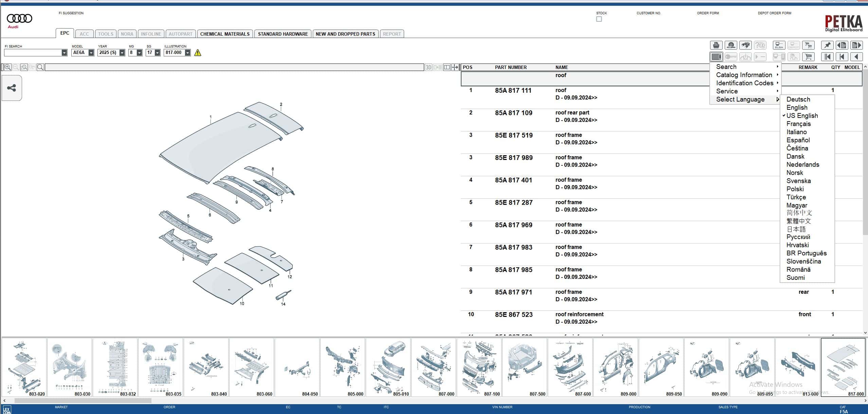
Task: Open the binoculars search tool
Action: click(745, 45)
